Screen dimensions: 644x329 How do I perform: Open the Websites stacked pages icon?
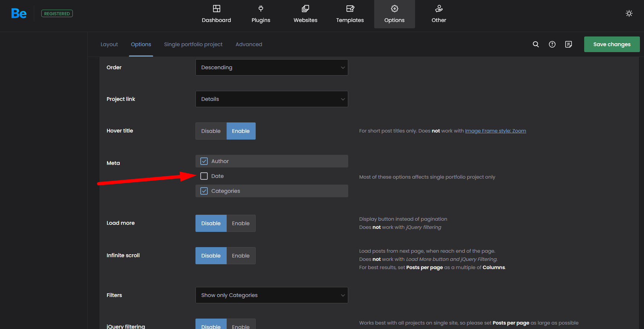tap(305, 9)
